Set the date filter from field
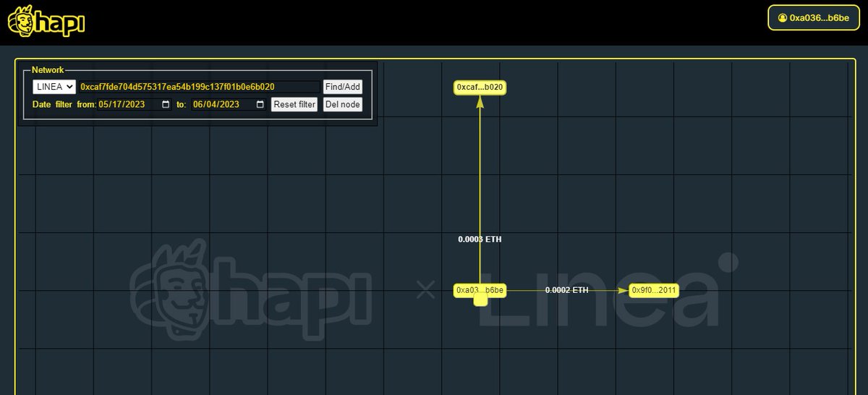Image resolution: width=868 pixels, height=395 pixels. pos(135,104)
